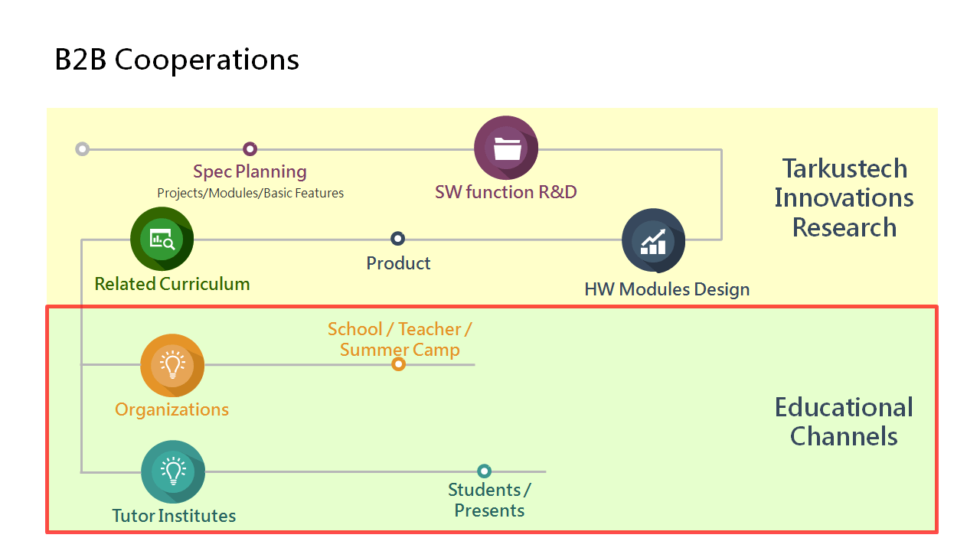
Task: Select Tarkustech Innovations Research heading
Action: [x=844, y=197]
